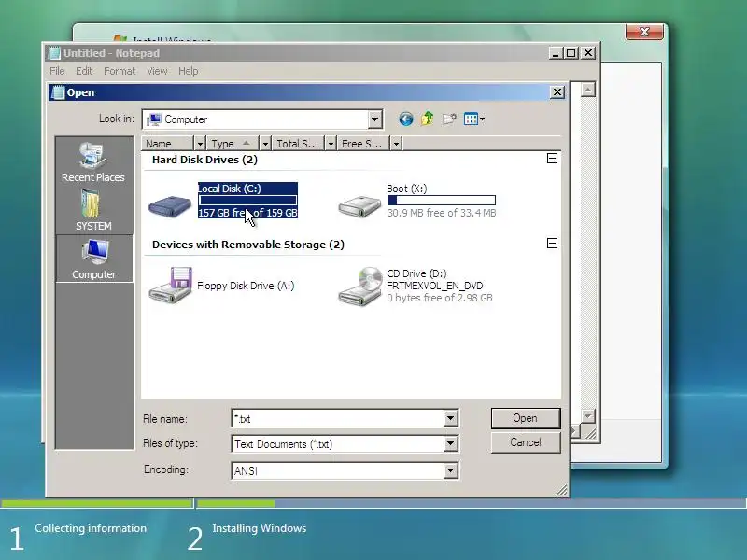This screenshot has height=560, width=747.
Task: Click into the File name field
Action: pyautogui.click(x=338, y=418)
